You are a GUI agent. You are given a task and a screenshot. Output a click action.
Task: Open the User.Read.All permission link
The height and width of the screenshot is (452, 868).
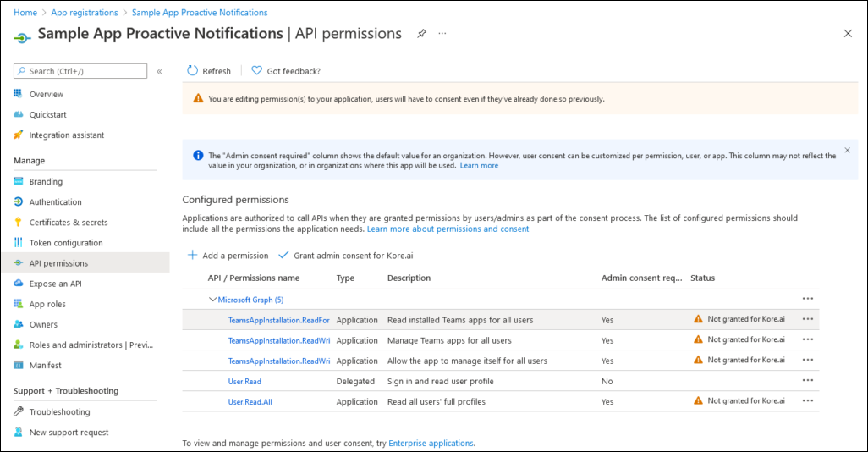[x=250, y=401]
